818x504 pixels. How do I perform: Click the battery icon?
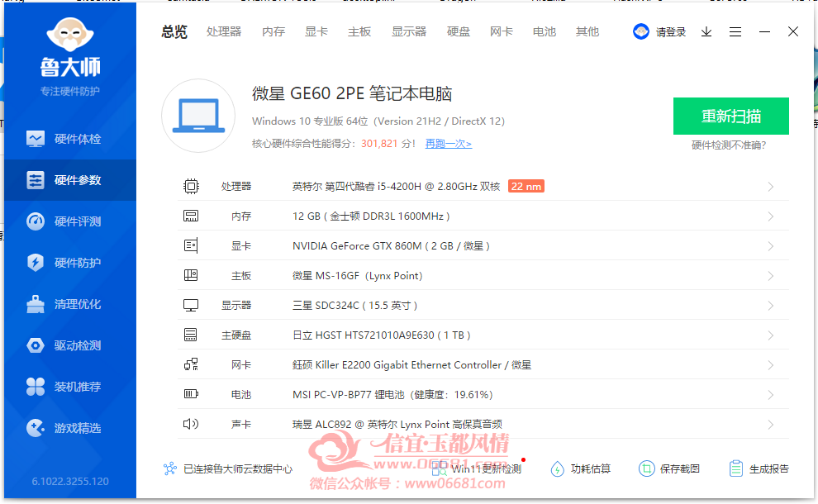coord(191,394)
